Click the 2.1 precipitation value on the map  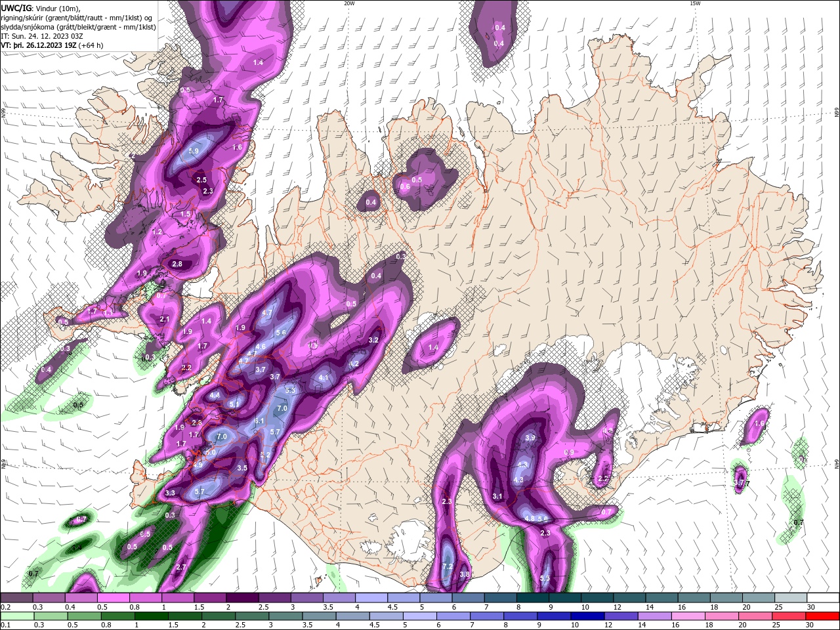pos(165,320)
